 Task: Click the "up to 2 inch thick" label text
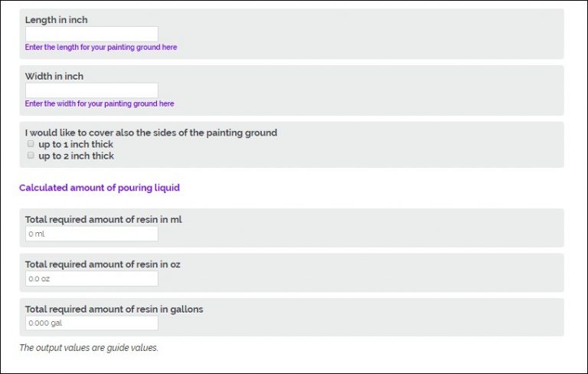(x=76, y=156)
